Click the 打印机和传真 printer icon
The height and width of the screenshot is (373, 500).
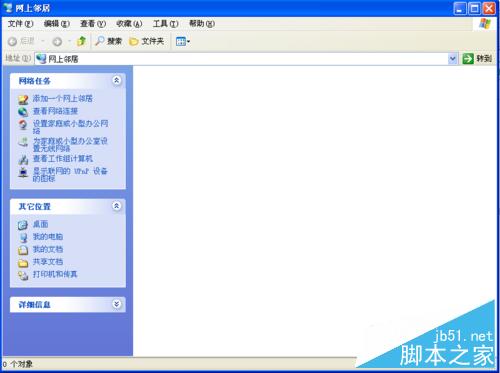click(23, 275)
